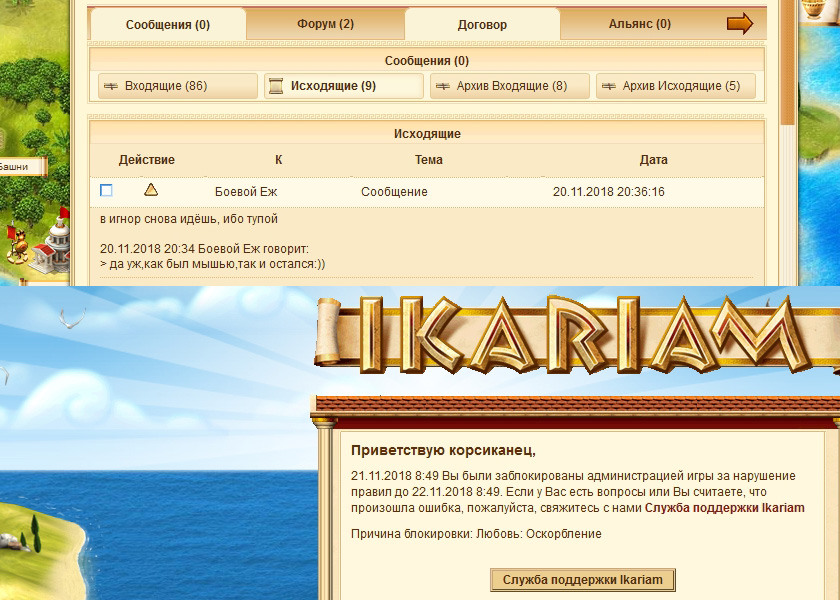Click the Дата column header
The image size is (840, 600).
654,160
